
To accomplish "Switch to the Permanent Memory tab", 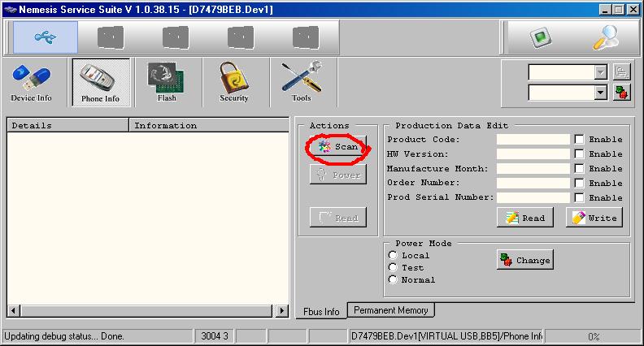I will [390, 310].
